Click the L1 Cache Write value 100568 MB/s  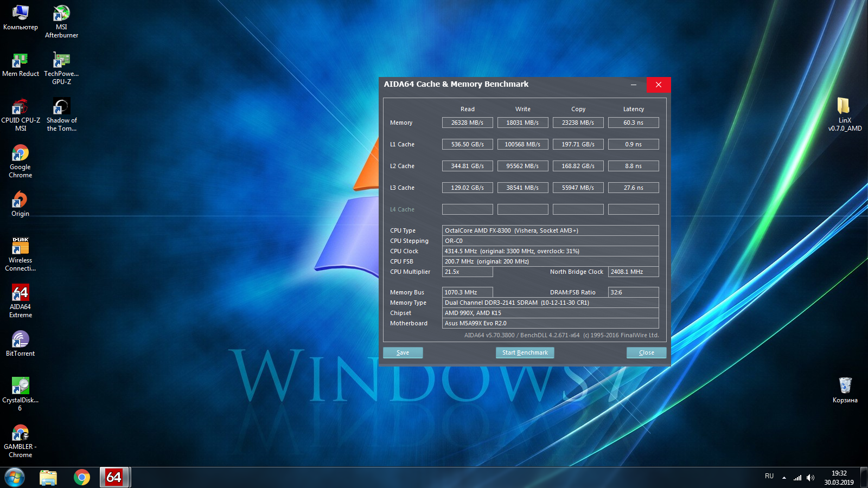tap(523, 144)
